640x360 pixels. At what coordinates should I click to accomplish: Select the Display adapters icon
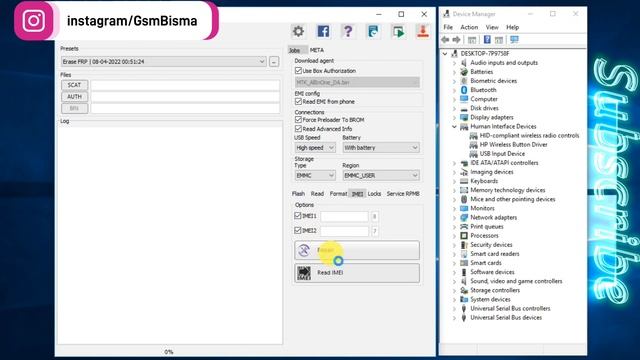coord(464,117)
